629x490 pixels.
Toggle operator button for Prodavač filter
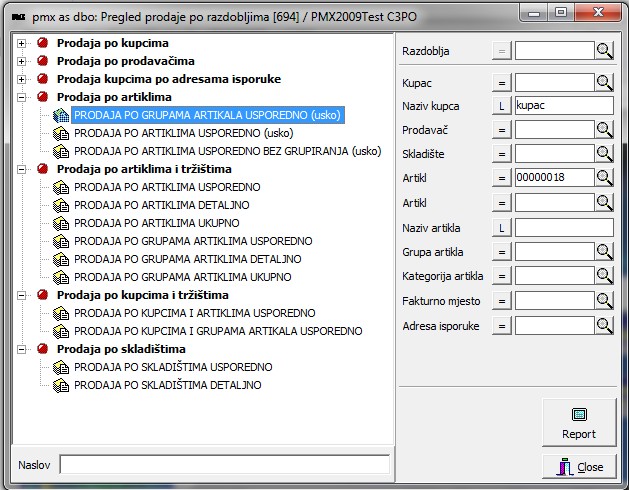[501, 130]
